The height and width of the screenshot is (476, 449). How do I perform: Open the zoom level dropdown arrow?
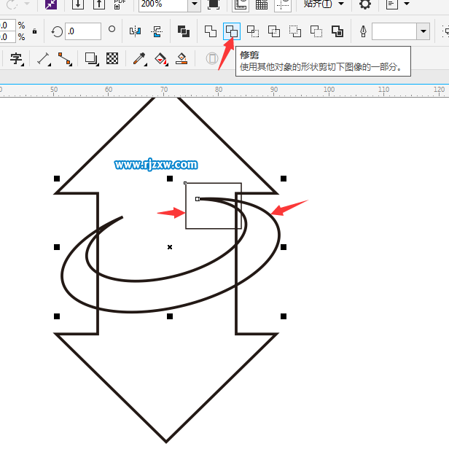(x=195, y=4)
